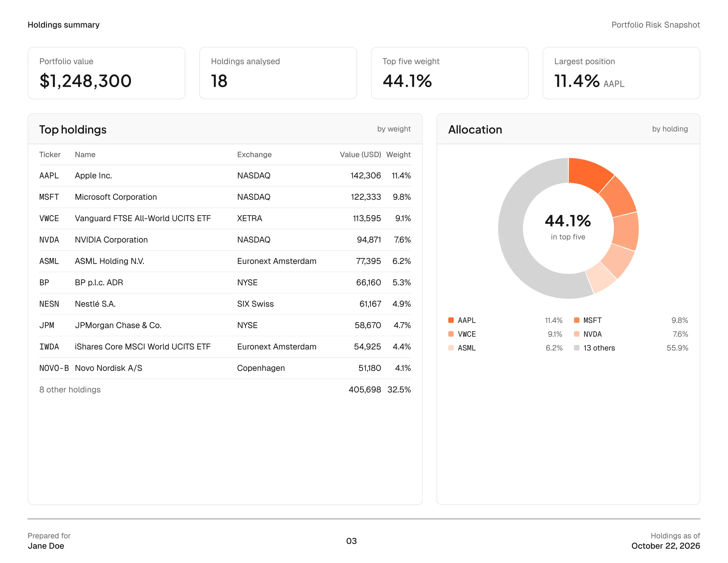
Task: Select the Portfolio value '$1,248,300' figure
Action: (86, 81)
